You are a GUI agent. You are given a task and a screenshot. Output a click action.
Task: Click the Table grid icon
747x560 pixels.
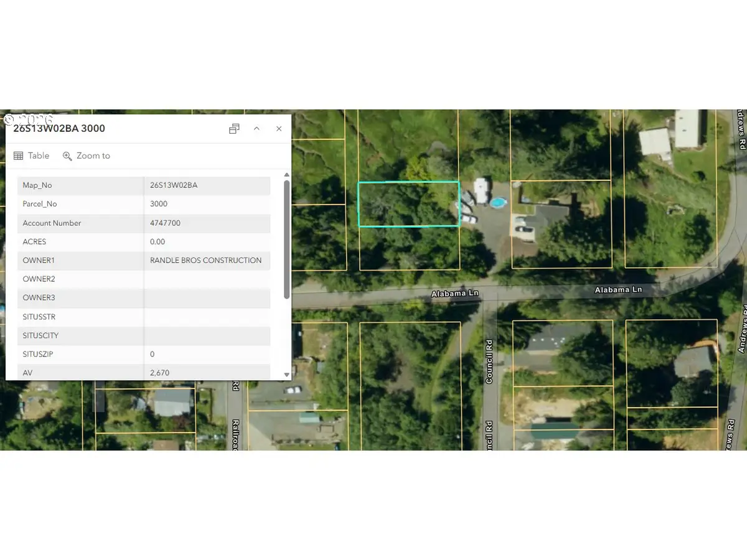coord(19,156)
